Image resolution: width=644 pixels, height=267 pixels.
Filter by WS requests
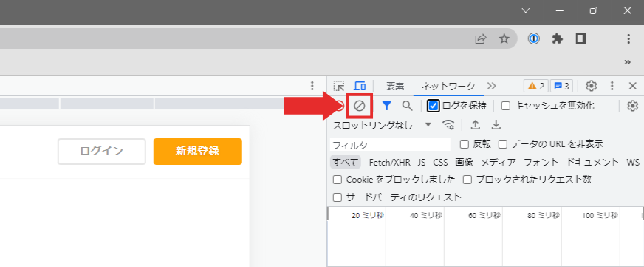[633, 163]
